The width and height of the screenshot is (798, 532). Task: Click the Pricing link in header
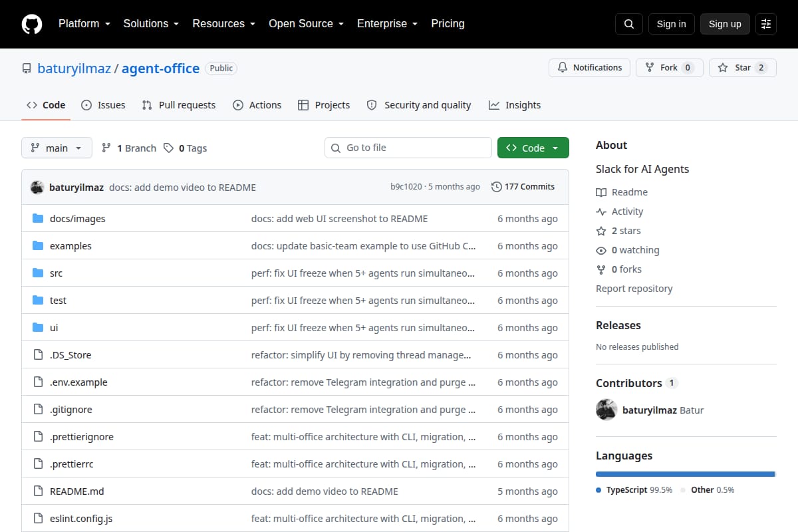448,24
